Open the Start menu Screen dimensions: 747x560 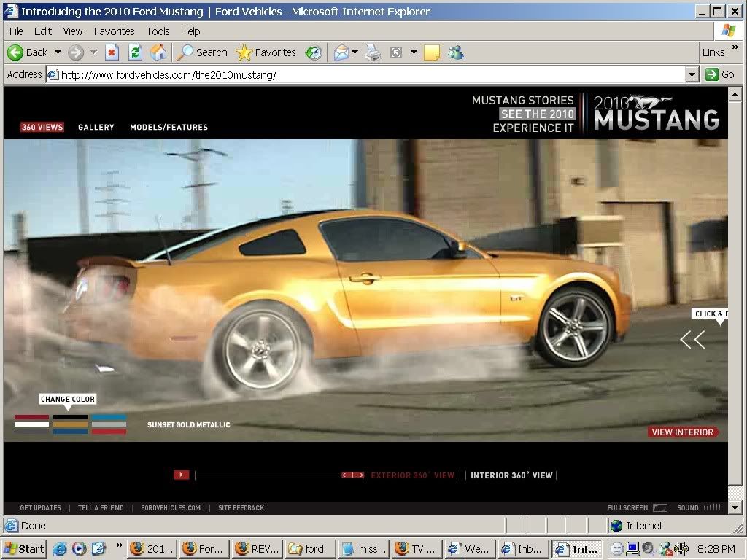[24, 549]
